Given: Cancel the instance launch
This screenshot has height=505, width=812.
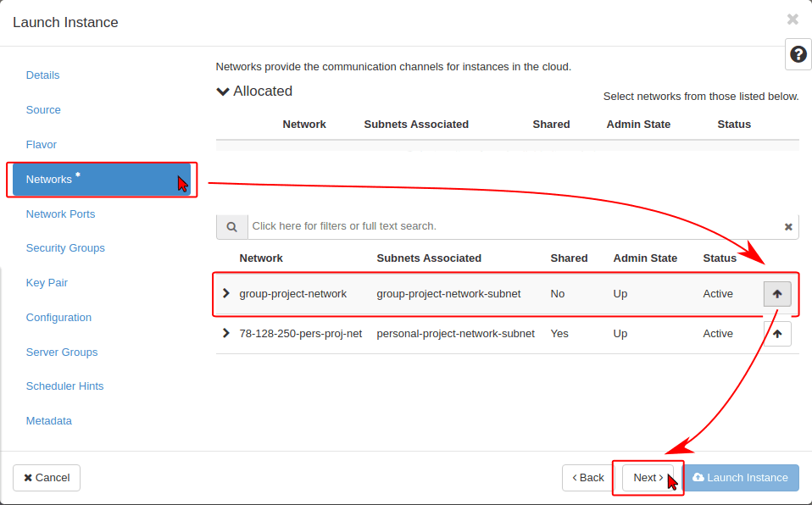Looking at the screenshot, I should pyautogui.click(x=47, y=478).
